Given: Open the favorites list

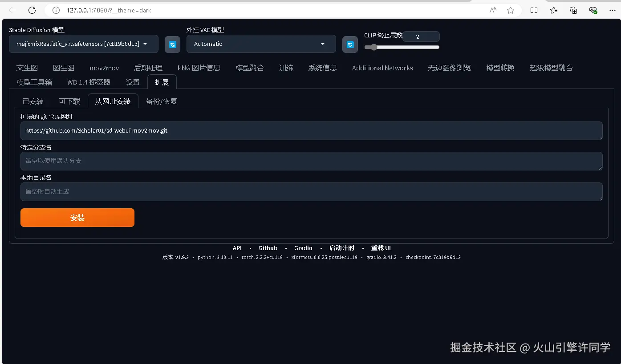Looking at the screenshot, I should pos(554,10).
